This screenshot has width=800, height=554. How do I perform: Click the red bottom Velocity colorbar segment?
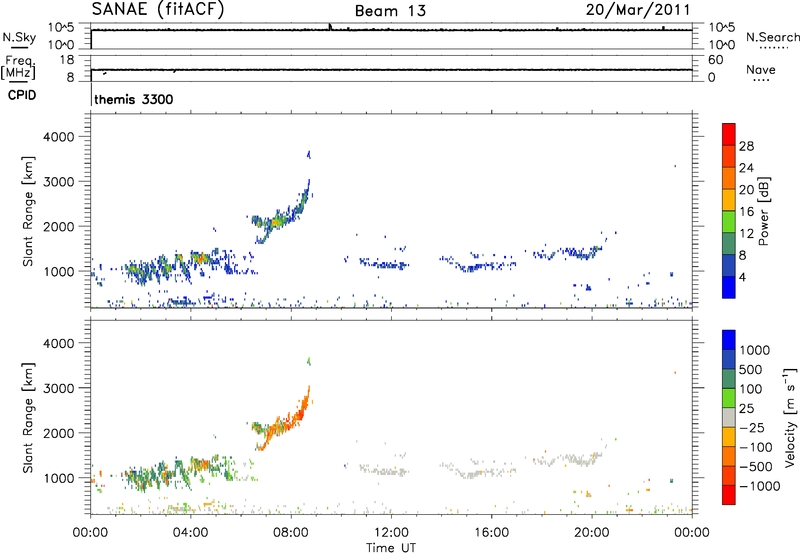(x=729, y=495)
